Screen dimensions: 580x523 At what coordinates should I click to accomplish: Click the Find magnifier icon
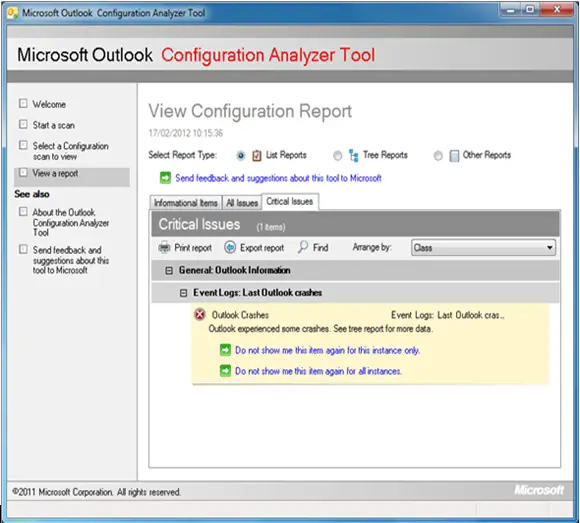(x=303, y=247)
